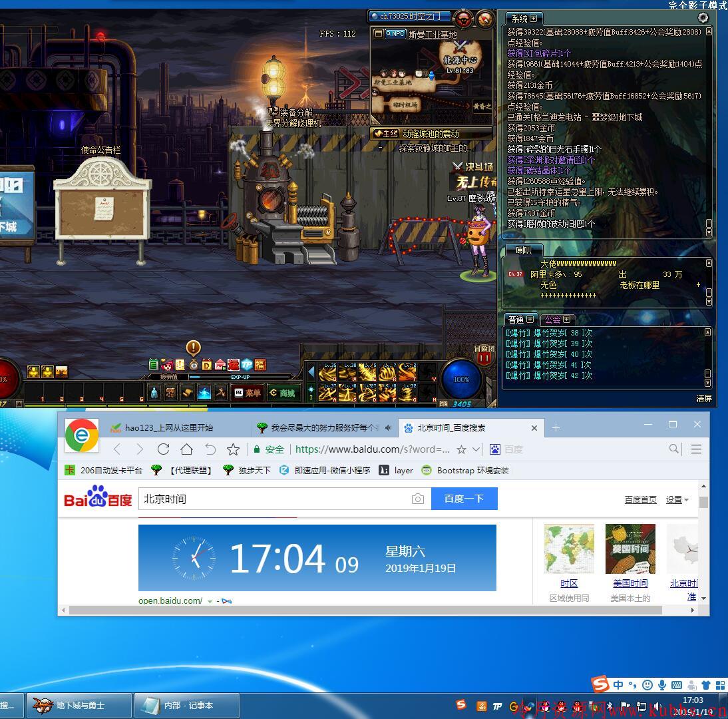
Task: Open the 设置 dropdown on Baidu
Action: pyautogui.click(x=677, y=500)
